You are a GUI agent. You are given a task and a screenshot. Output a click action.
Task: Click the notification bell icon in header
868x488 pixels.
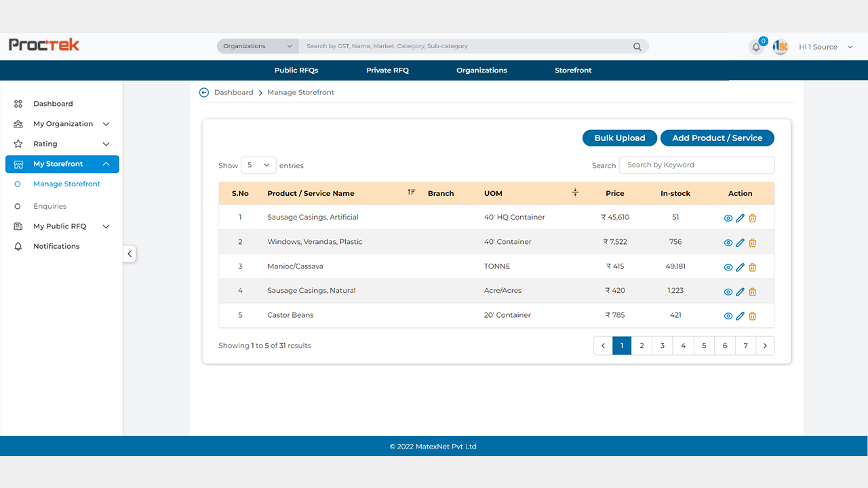point(756,47)
